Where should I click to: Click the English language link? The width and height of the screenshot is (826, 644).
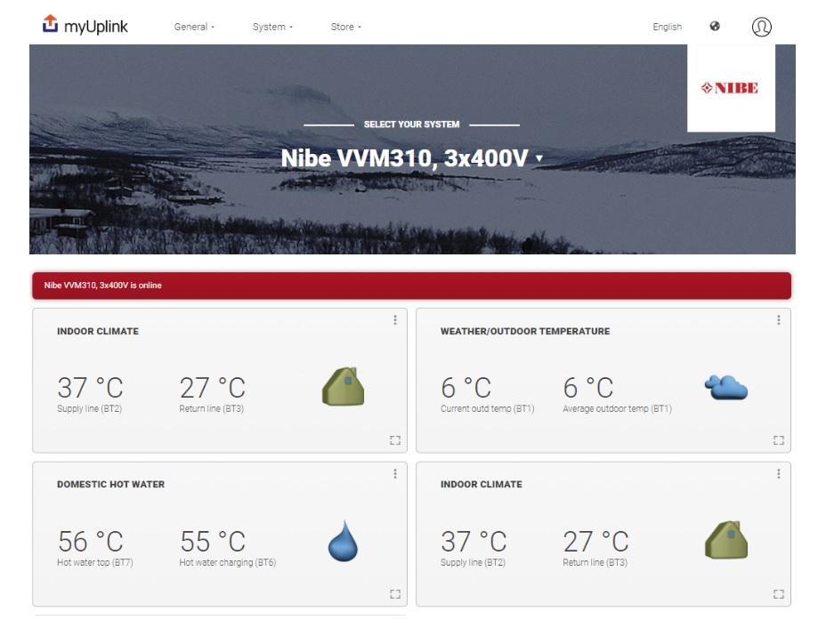(x=667, y=27)
